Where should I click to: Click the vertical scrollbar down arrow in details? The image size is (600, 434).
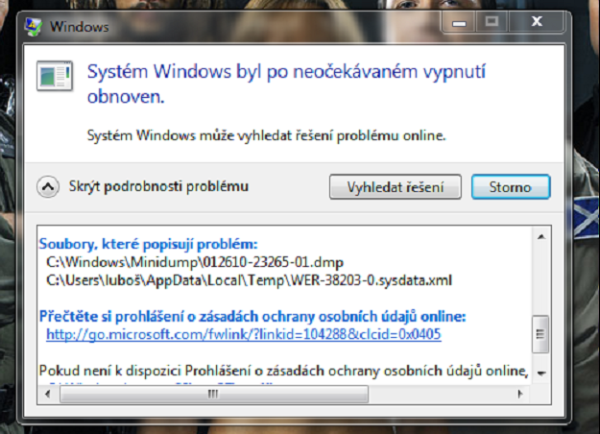[x=541, y=373]
